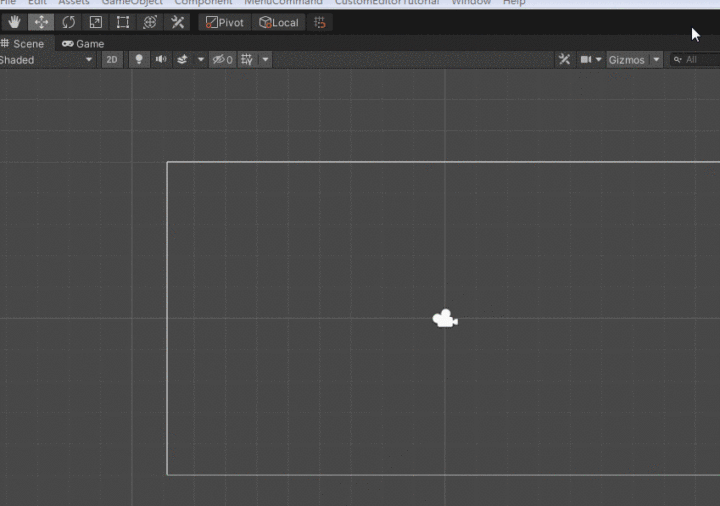Open the Help menu
The height and width of the screenshot is (506, 720).
(514, 2)
